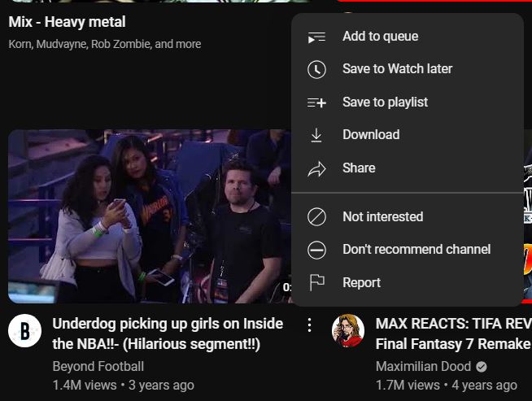Open the Maximilian Dood channel avatar
The image size is (532, 401).
pos(348,331)
